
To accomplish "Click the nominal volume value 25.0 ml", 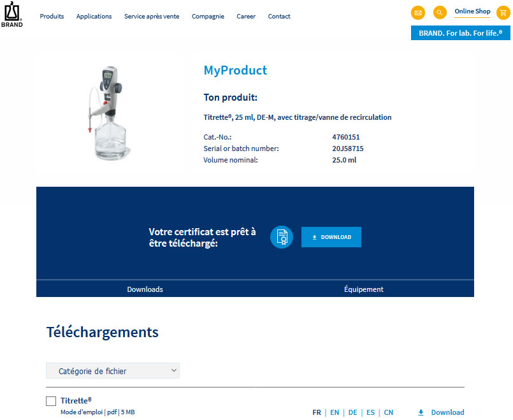I will 344,160.
